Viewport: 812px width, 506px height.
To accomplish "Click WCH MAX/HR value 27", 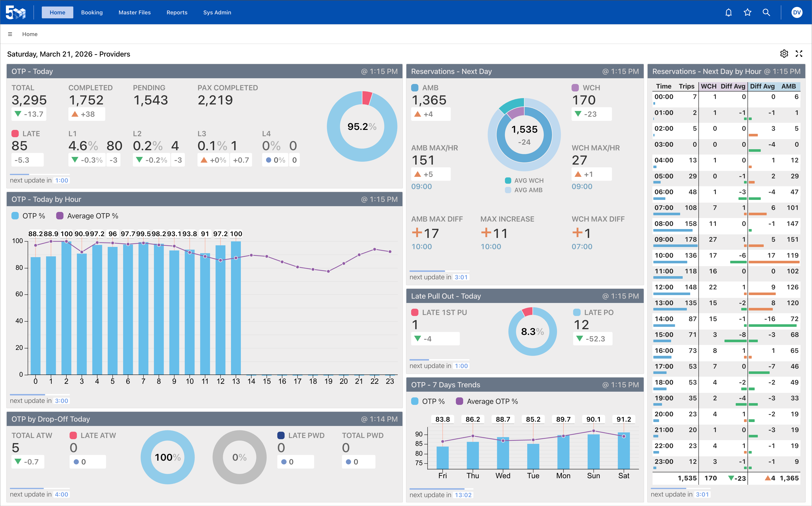I will (579, 160).
